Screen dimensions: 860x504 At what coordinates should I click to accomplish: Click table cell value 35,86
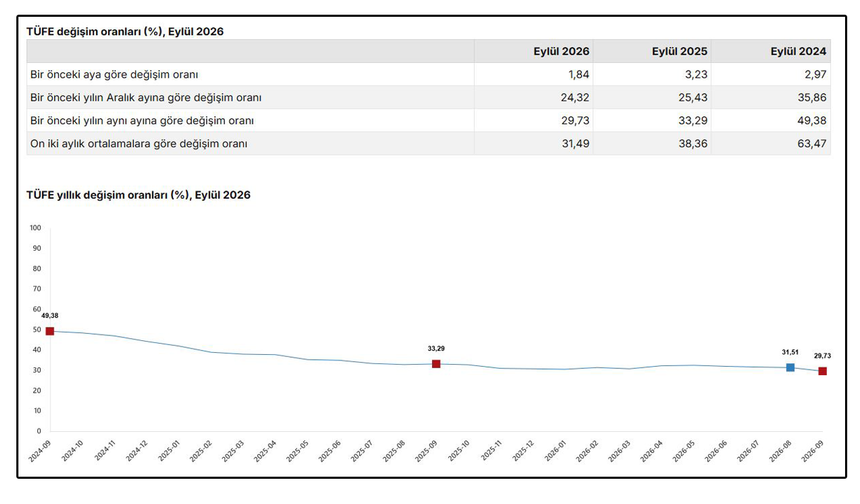tap(812, 98)
